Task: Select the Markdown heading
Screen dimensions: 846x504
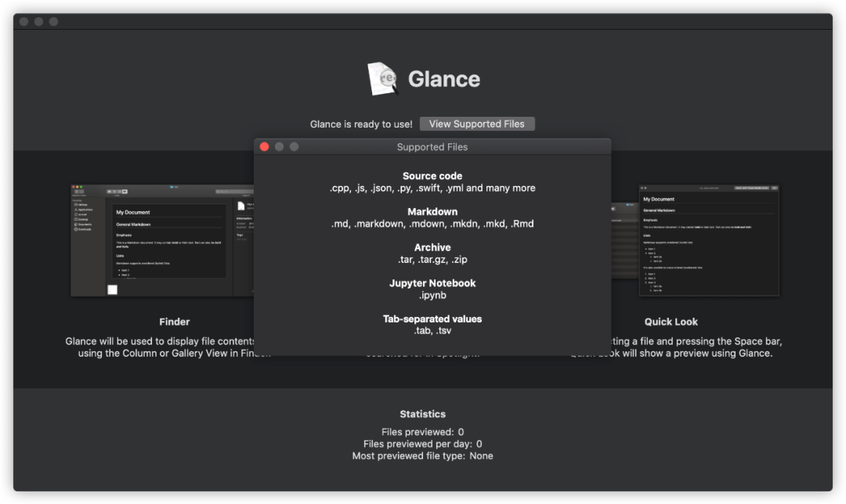Action: [432, 212]
